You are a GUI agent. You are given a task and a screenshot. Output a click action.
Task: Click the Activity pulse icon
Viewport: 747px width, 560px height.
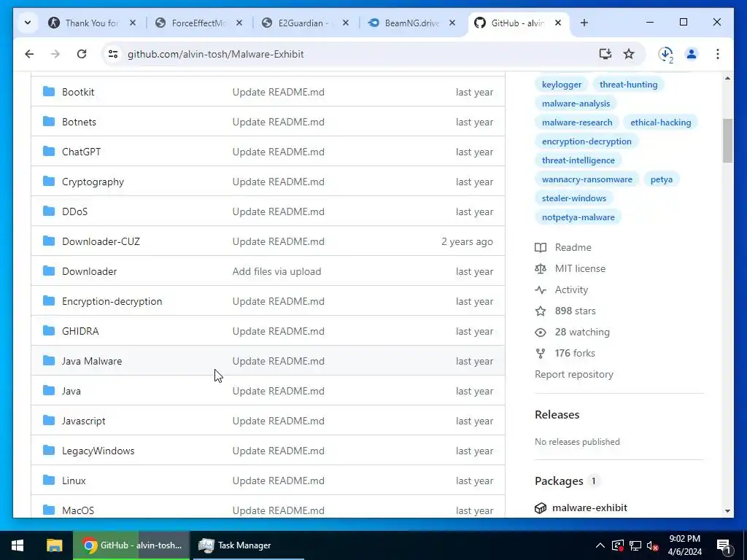coord(541,289)
